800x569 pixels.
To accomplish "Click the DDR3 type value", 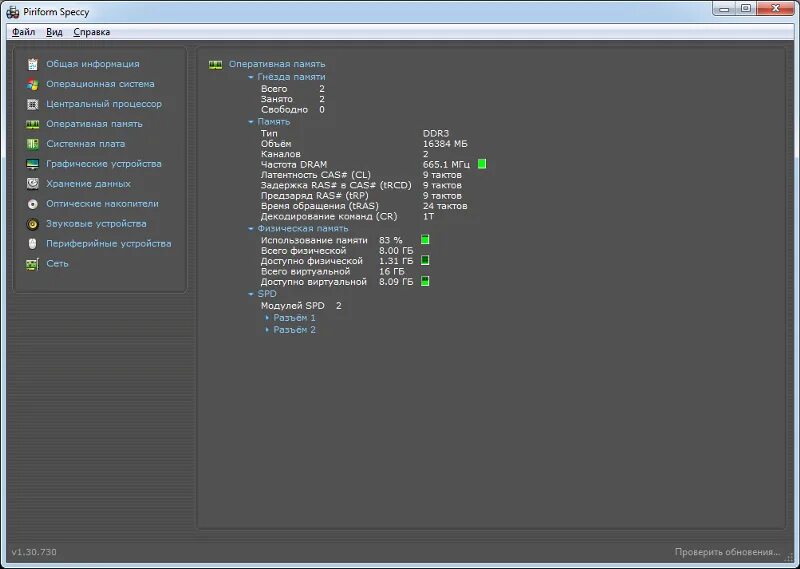I will (x=436, y=133).
